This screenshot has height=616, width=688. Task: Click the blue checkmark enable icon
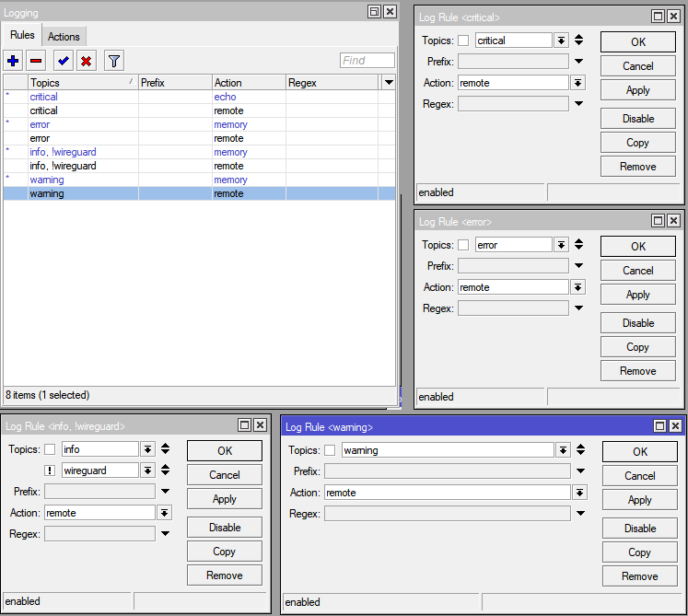(63, 61)
